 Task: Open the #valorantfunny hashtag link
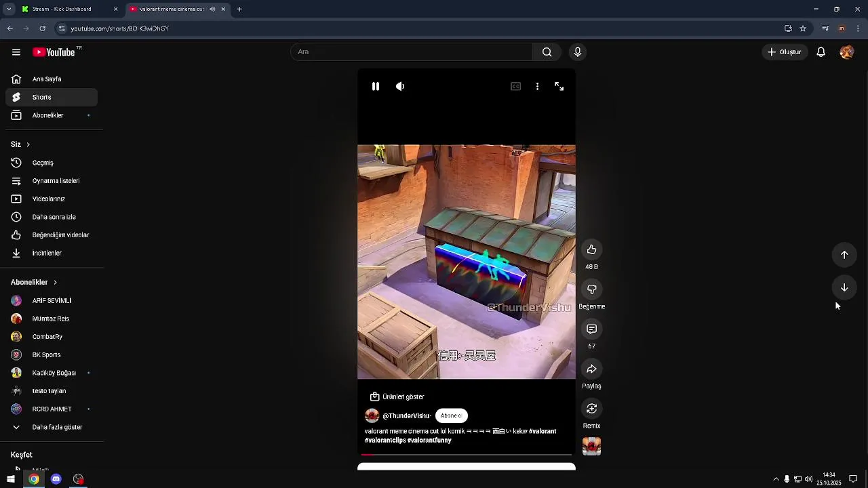[429, 440]
